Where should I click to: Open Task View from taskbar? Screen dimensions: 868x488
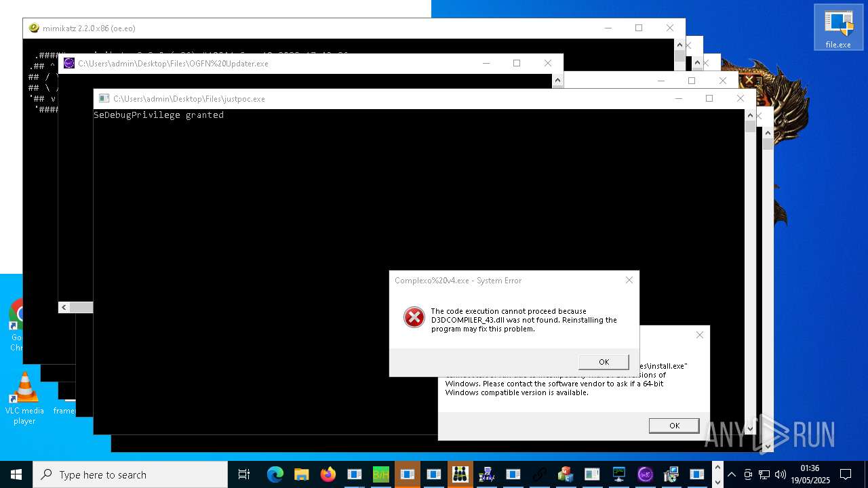pyautogui.click(x=244, y=474)
